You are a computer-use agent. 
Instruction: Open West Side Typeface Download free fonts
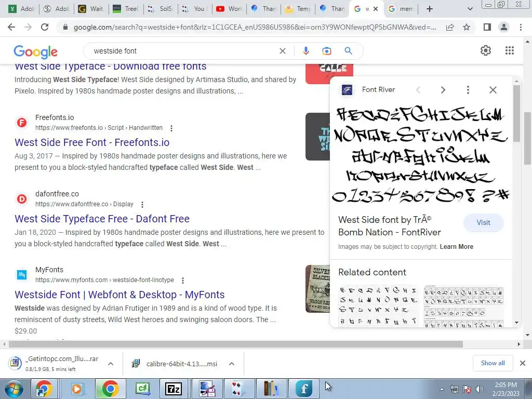click(110, 67)
